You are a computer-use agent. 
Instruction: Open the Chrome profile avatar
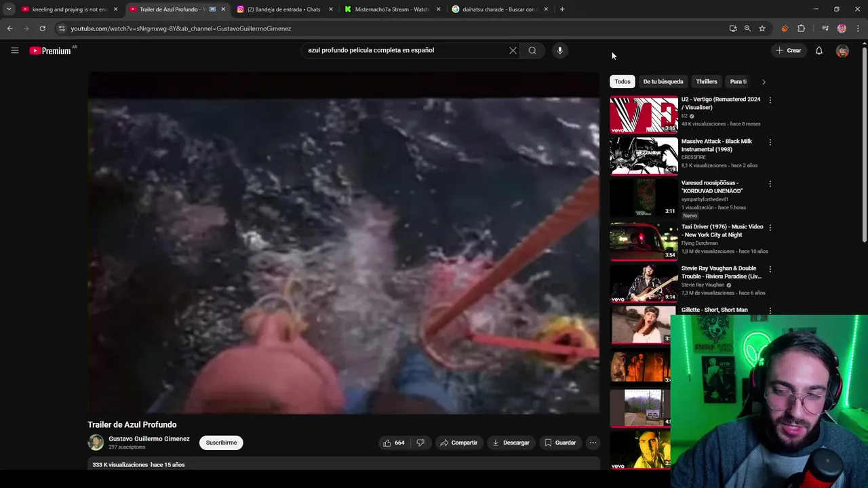coord(842,28)
